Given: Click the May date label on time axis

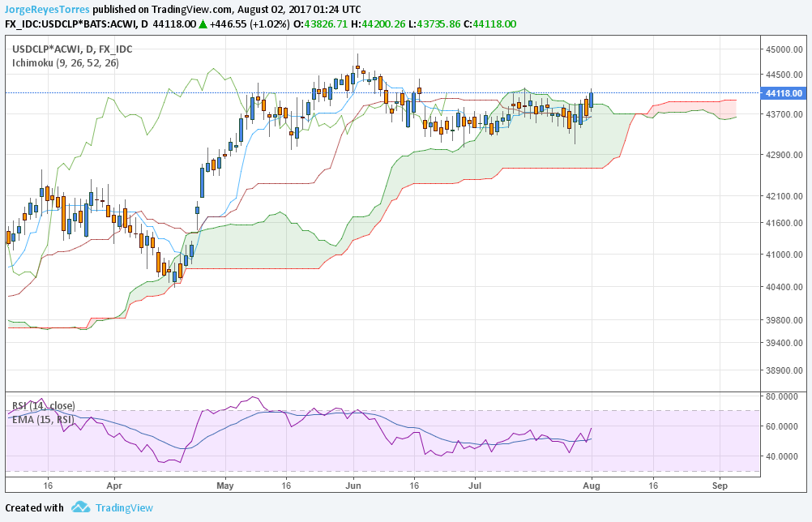Looking at the screenshot, I should pyautogui.click(x=225, y=486).
